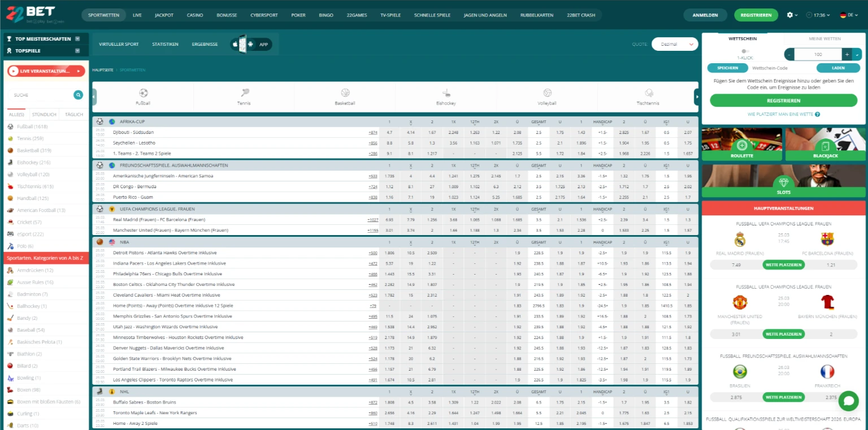Switch to the MEINE WETTEN tab
Screen dimensions: 868x430
pos(825,38)
